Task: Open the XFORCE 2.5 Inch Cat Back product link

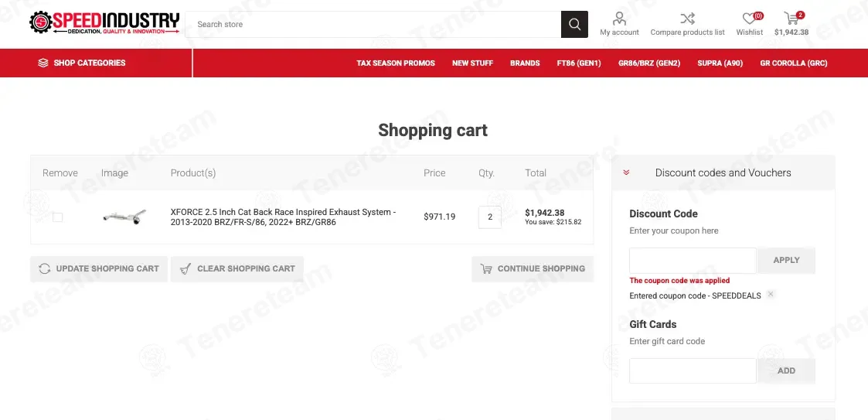Action: pos(283,217)
